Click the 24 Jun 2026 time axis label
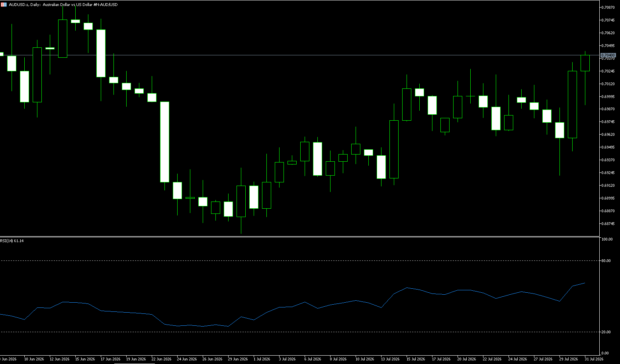The image size is (620, 364). [187, 359]
